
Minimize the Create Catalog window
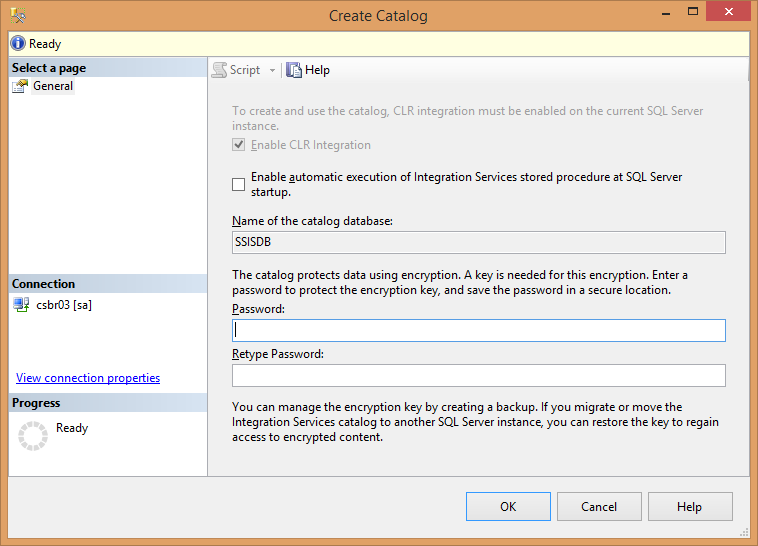point(653,13)
